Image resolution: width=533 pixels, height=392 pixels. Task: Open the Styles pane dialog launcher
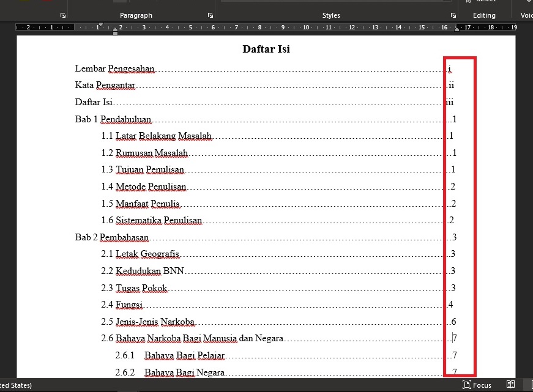tap(453, 15)
